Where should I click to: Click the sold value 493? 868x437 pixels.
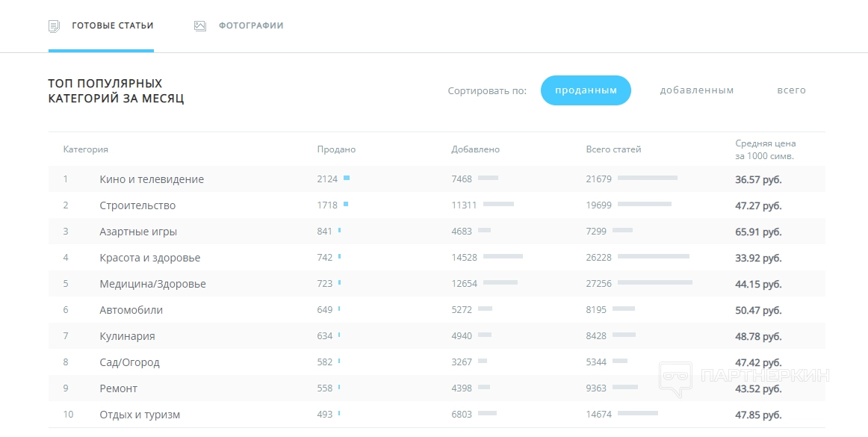325,415
